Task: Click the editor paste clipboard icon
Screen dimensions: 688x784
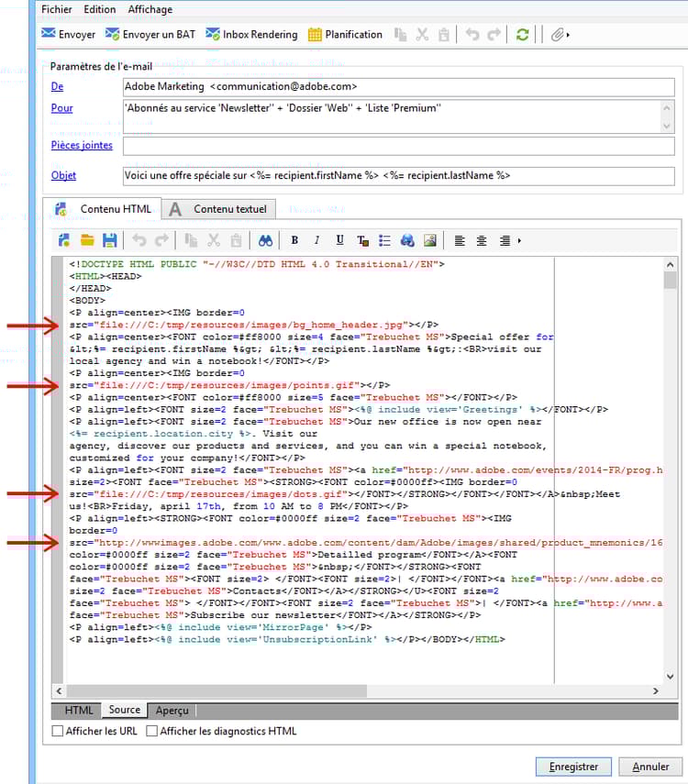Action: point(236,240)
